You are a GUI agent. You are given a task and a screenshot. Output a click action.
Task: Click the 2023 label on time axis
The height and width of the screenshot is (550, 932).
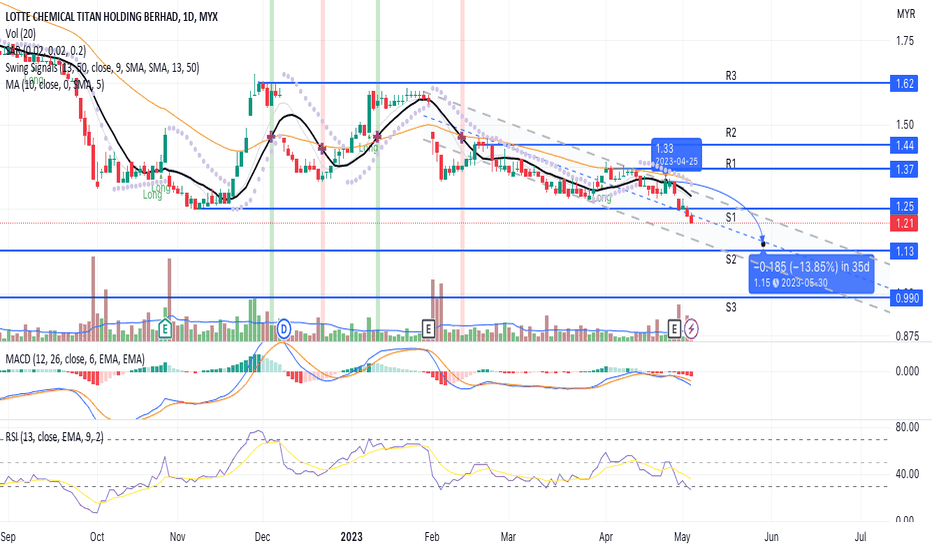pos(351,536)
